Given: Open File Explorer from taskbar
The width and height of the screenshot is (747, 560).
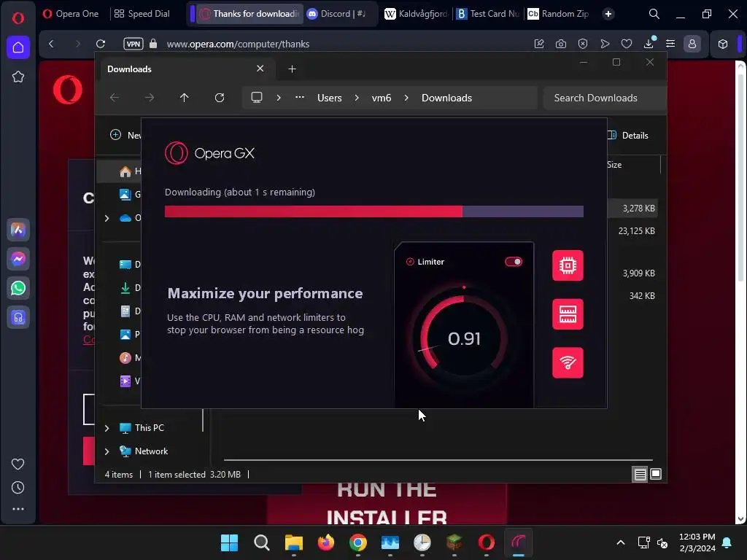Looking at the screenshot, I should tap(293, 542).
